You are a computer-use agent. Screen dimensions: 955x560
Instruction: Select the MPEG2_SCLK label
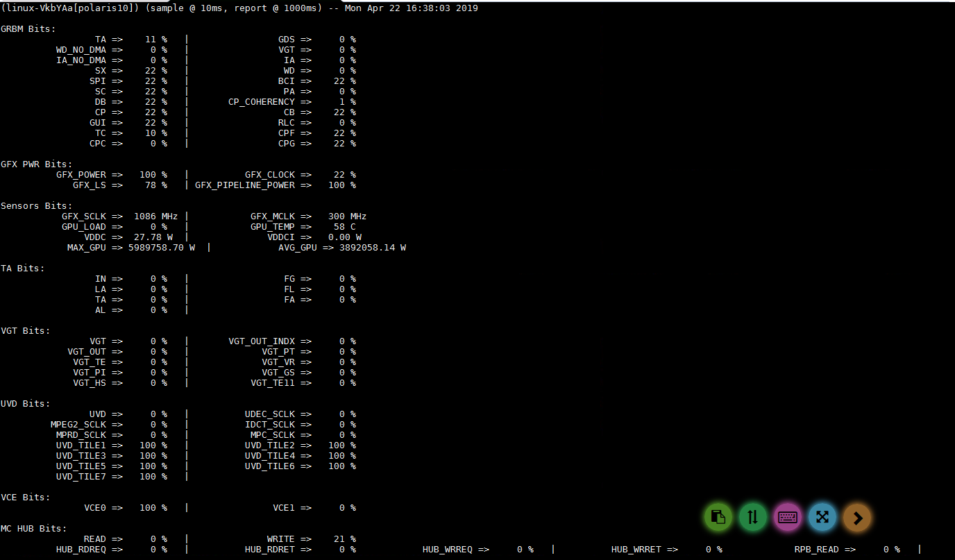78,425
